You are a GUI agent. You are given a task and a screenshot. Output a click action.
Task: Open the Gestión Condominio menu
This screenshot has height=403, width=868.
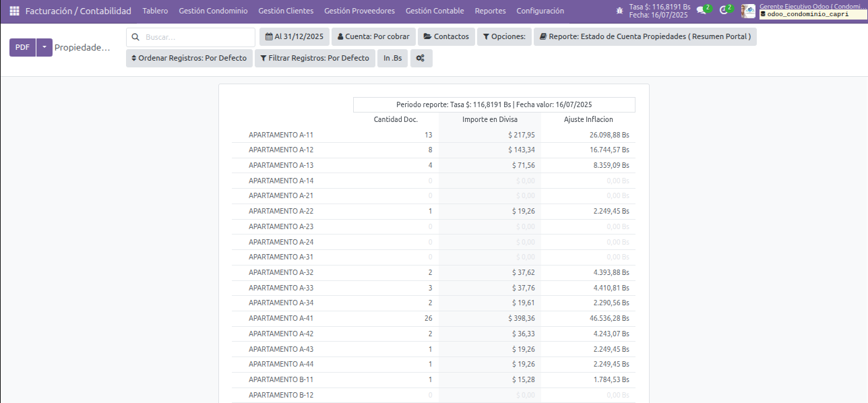[x=213, y=11]
